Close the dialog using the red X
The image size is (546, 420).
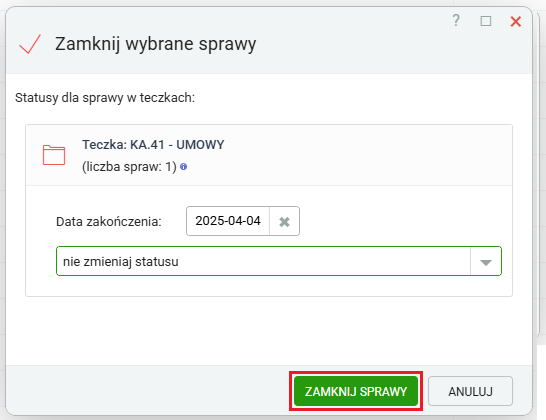pyautogui.click(x=515, y=22)
